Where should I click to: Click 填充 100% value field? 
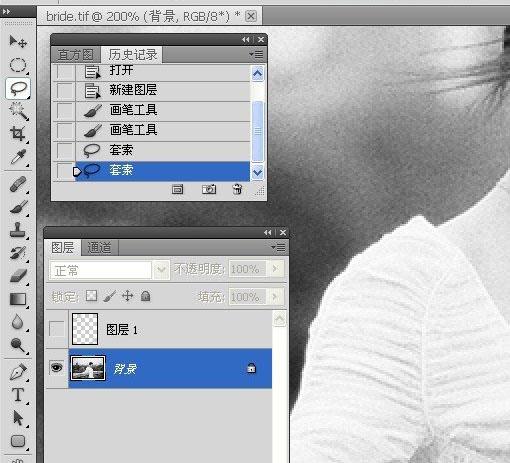coord(247,296)
